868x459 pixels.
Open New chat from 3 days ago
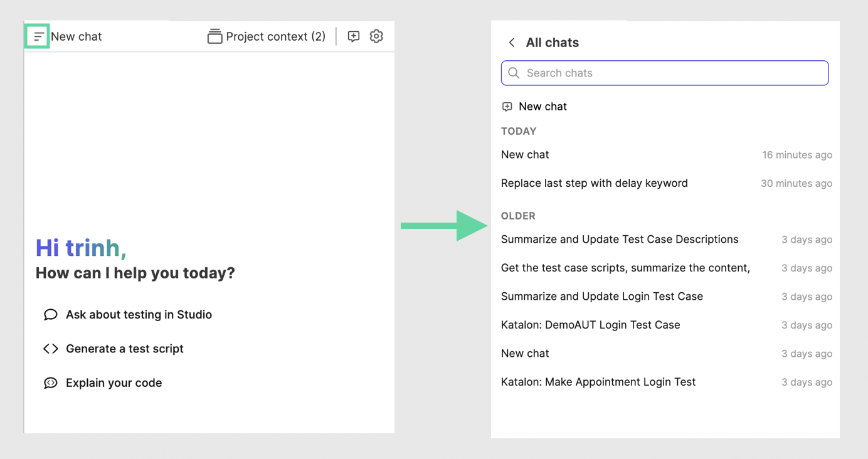pos(667,354)
